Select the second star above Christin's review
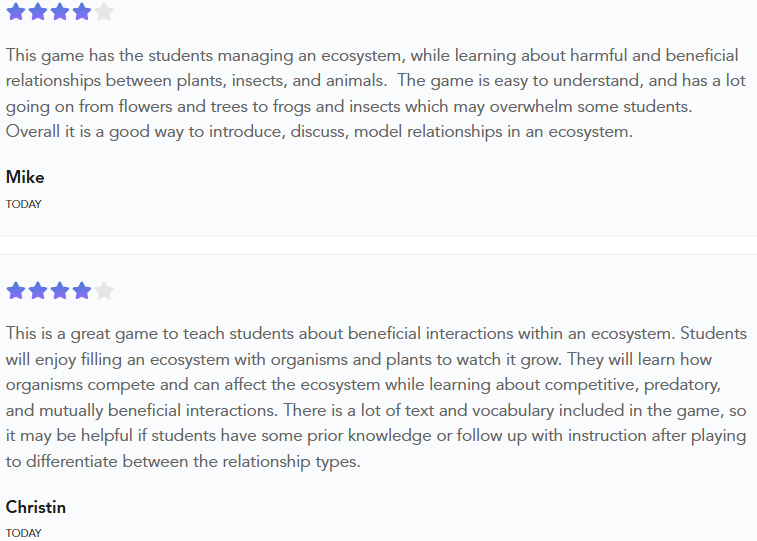The height and width of the screenshot is (541, 757). point(38,291)
